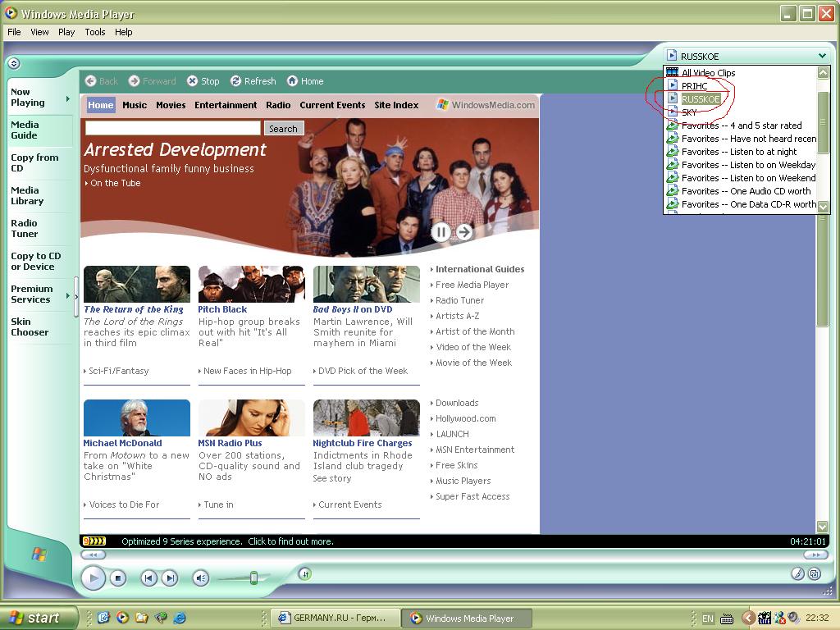Open Copy to CD or Device tab
This screenshot has height=630, width=840.
[40, 262]
